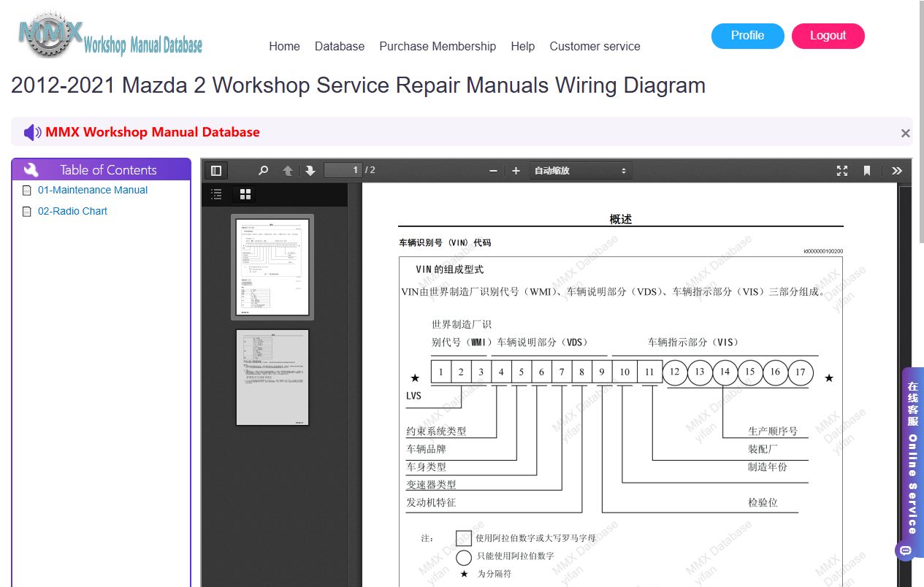The image size is (924, 587).
Task: Click the bookmark current view icon
Action: click(x=867, y=171)
